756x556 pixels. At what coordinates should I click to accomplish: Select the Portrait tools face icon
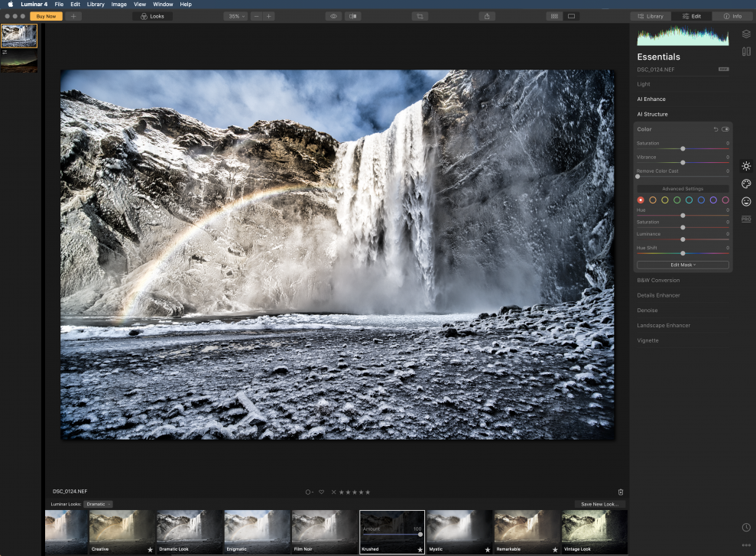point(746,202)
